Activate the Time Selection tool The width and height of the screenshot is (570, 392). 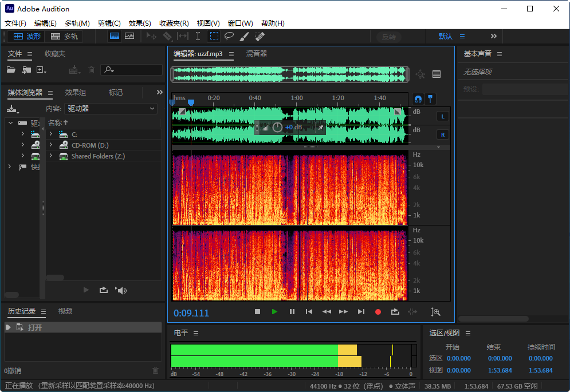coord(198,35)
